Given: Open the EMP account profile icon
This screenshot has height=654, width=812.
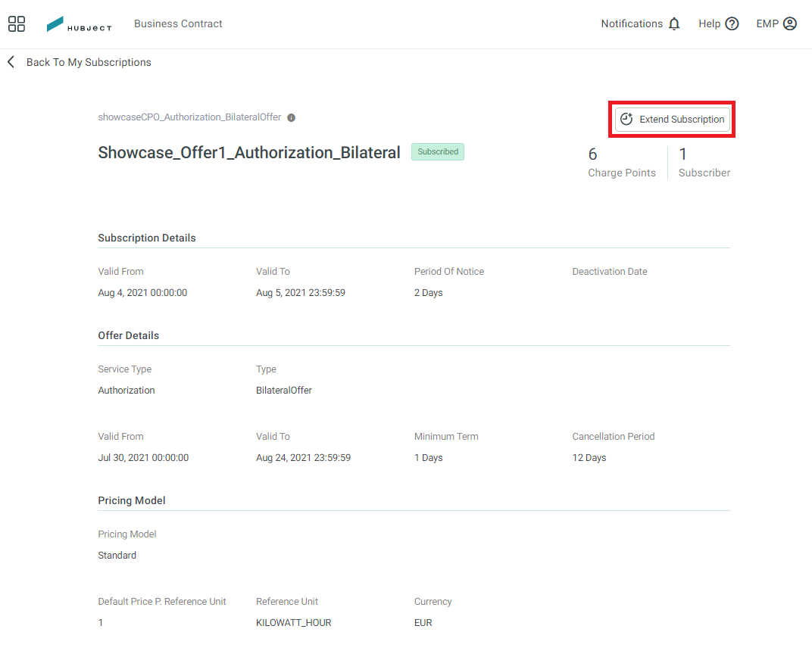Looking at the screenshot, I should pos(789,23).
